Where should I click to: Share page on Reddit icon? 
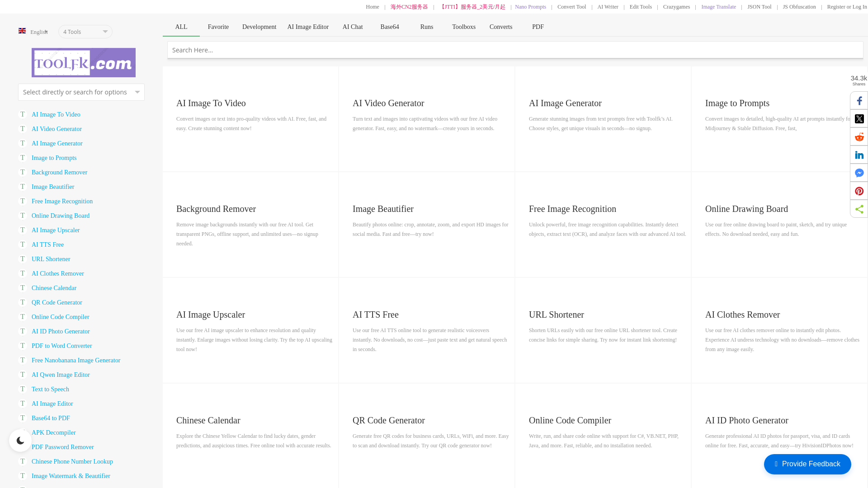[x=859, y=137]
